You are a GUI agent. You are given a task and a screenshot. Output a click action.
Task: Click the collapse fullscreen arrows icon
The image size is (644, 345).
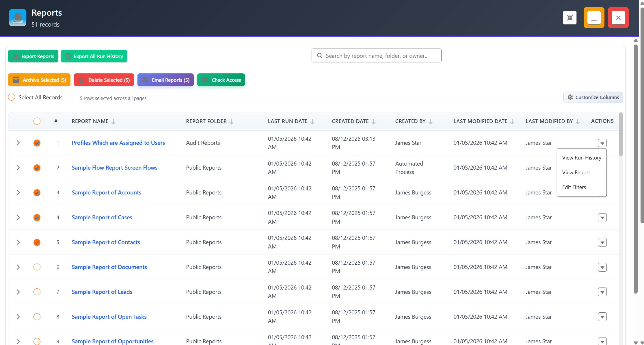tap(569, 18)
